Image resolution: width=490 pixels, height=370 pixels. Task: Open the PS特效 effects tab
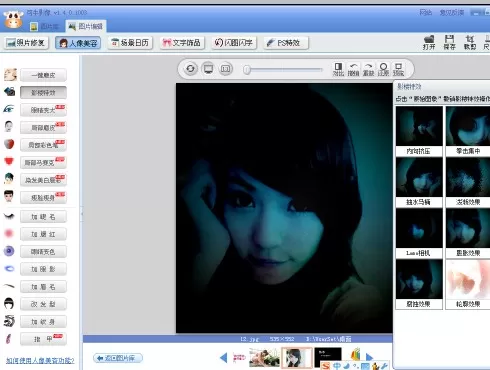(286, 43)
